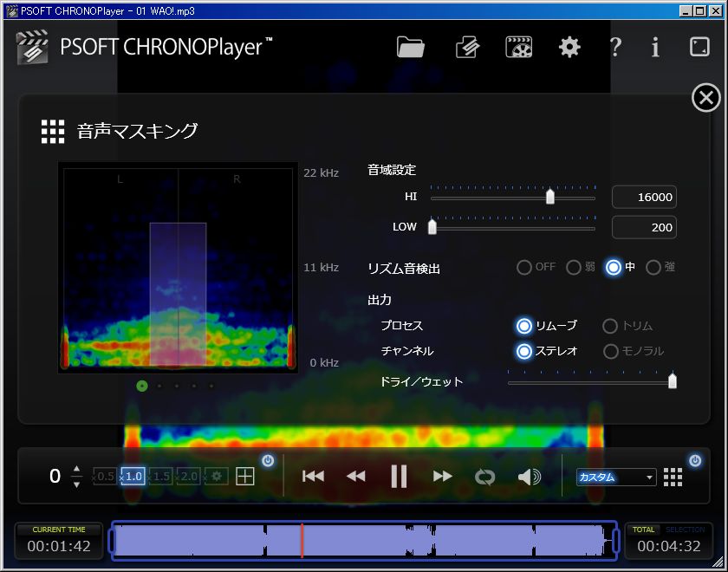Set playback speed to x1.5
Image resolution: width=728 pixels, height=572 pixels.
click(x=160, y=477)
